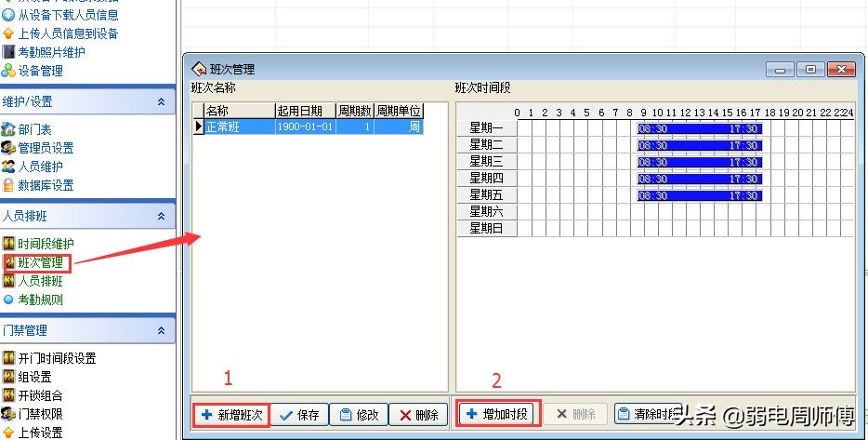
Task: Click the unlock combination (开锁组合) icon
Action: (8, 395)
